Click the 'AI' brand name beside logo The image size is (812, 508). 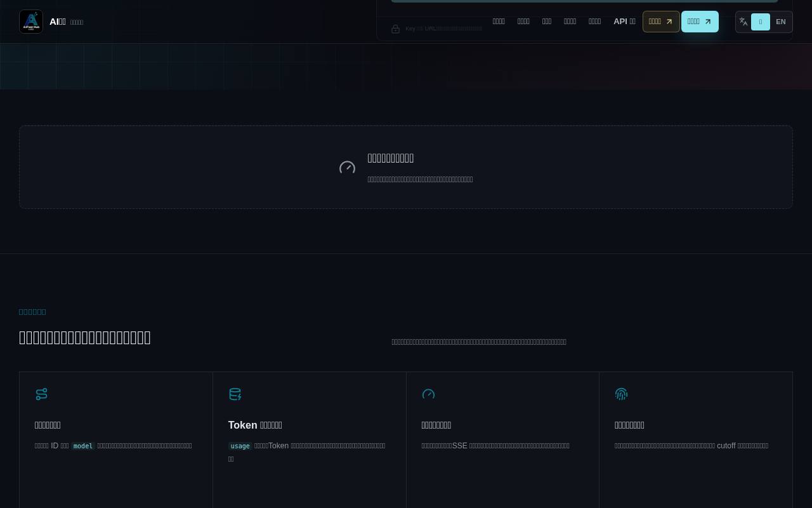[x=58, y=22]
